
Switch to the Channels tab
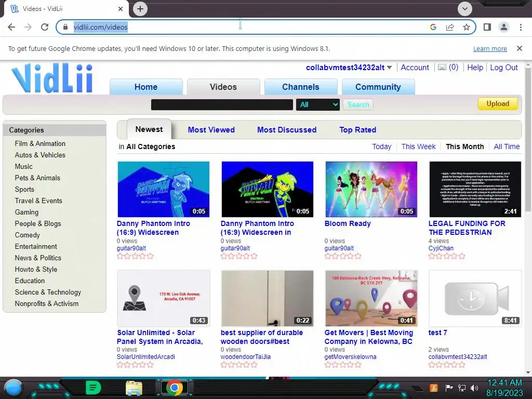[301, 87]
